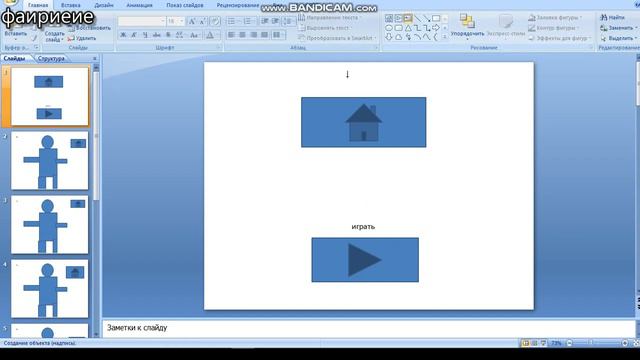Click Восстановить (Reset slide) button
Screen dimensions: 640x360
point(89,28)
